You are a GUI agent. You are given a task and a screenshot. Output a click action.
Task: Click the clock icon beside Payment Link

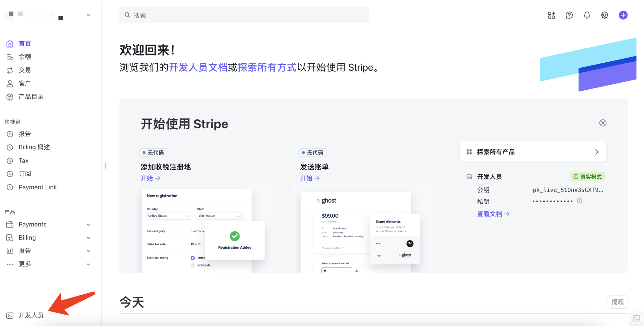click(10, 187)
